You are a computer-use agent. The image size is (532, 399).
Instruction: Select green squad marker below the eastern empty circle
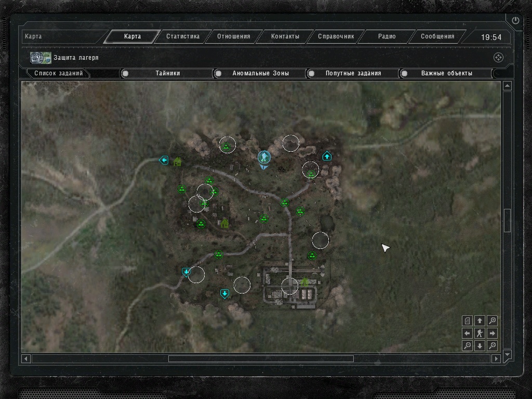312,256
